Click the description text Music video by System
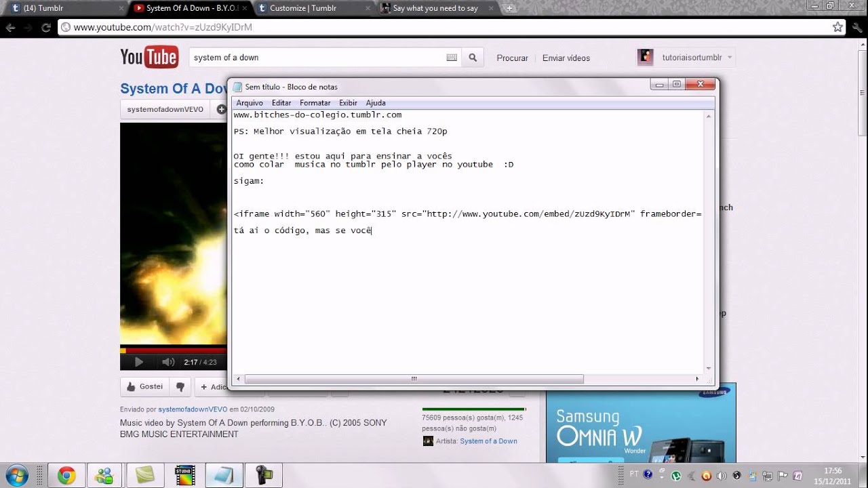 coord(254,428)
